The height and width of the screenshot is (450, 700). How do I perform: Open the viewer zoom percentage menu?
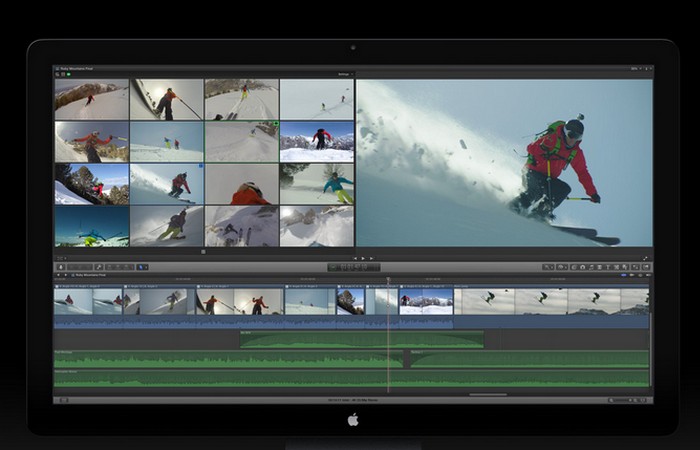point(636,74)
